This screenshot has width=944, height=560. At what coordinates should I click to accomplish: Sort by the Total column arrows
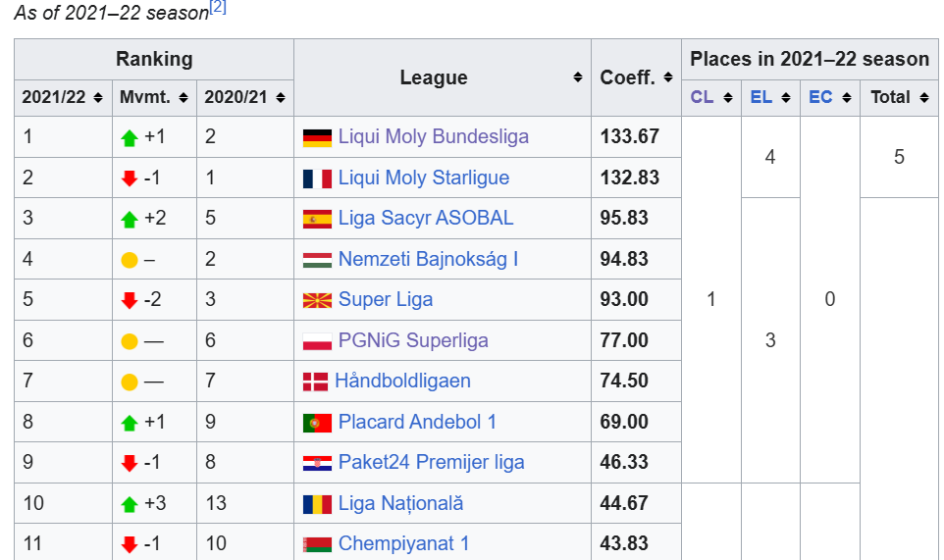[924, 97]
